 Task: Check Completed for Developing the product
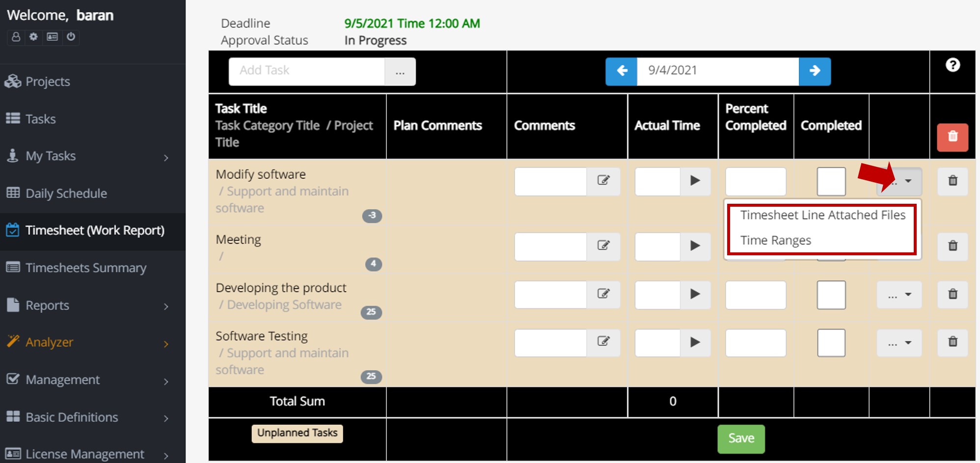point(831,295)
